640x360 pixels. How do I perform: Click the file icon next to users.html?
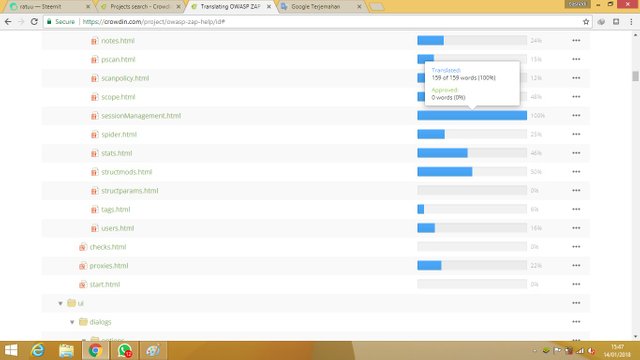pos(94,229)
